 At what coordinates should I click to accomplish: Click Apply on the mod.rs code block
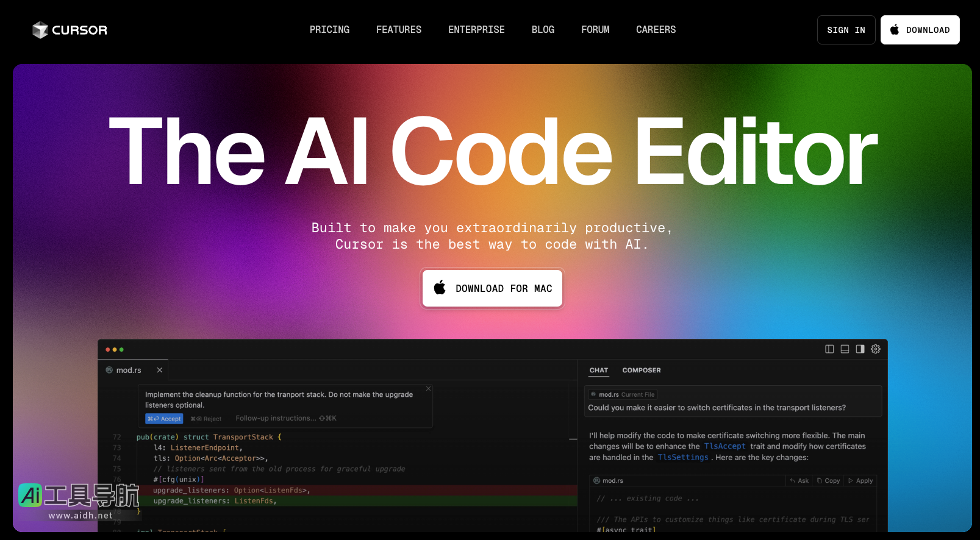[860, 481]
